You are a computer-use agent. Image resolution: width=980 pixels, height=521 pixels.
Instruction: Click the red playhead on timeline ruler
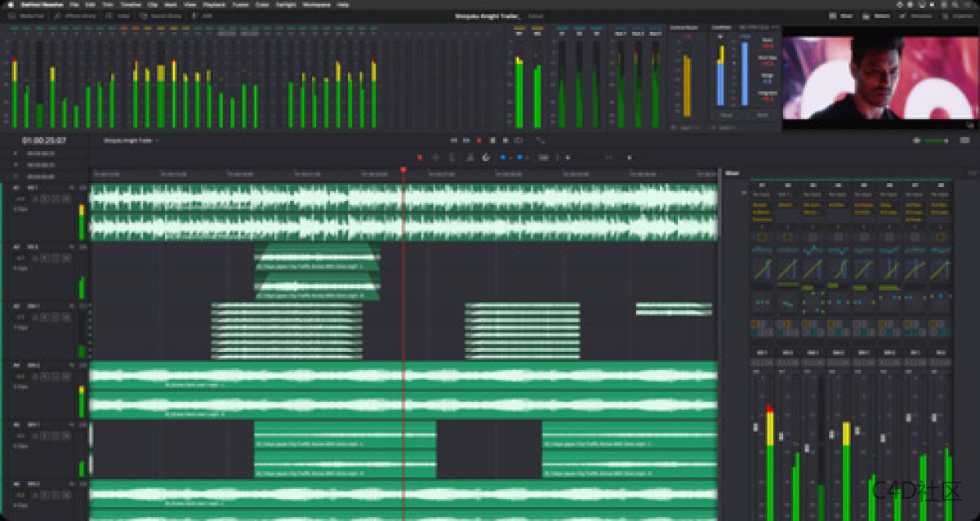click(x=403, y=170)
